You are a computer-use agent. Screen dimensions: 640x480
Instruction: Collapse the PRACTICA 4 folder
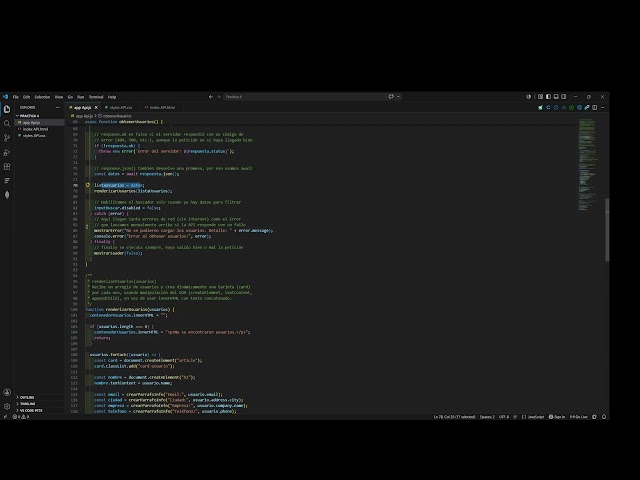(x=40, y=116)
